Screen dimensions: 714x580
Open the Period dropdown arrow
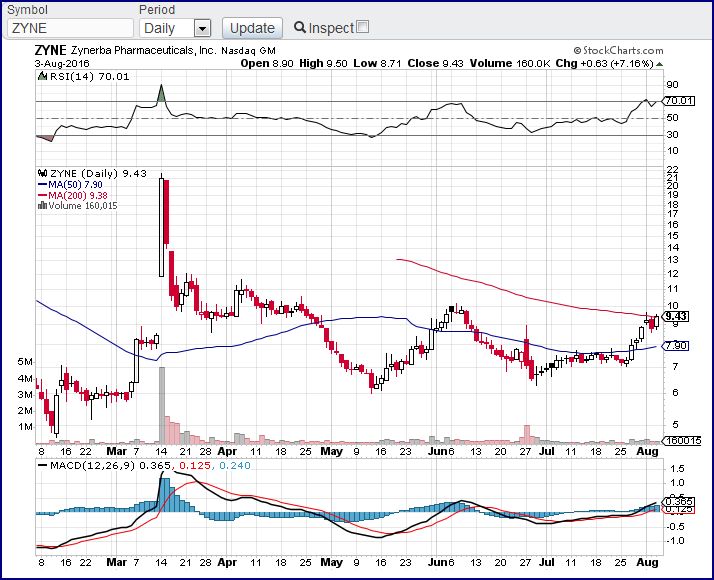[202, 29]
